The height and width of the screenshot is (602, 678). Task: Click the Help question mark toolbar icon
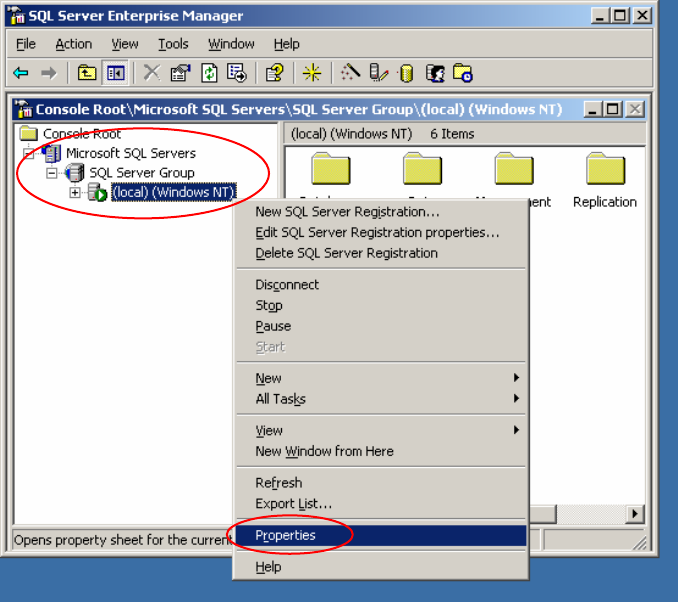[275, 73]
